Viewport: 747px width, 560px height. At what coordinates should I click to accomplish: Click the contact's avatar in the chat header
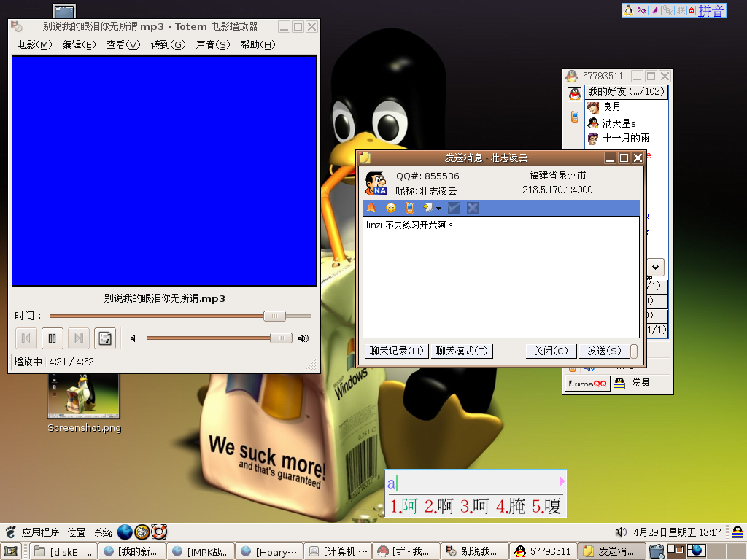(376, 183)
